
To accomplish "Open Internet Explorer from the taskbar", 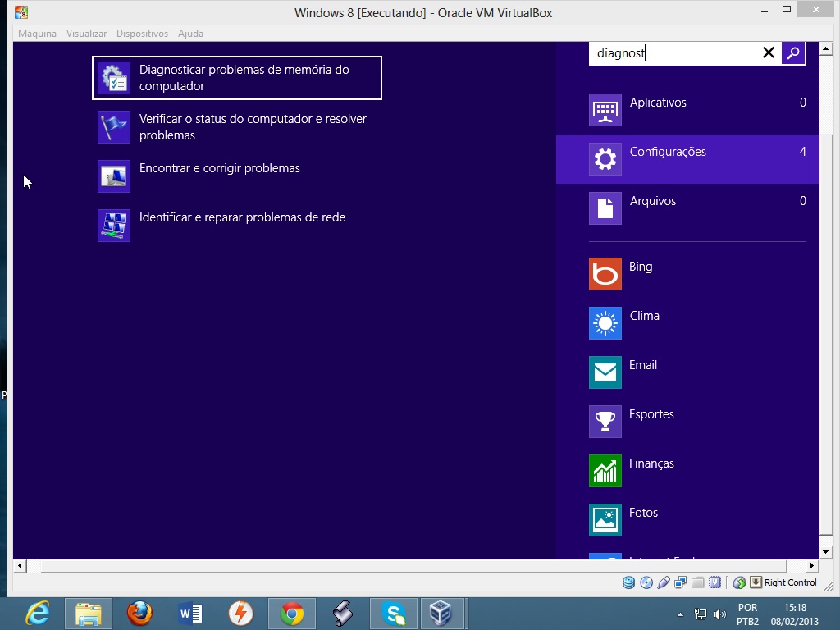I will (39, 614).
